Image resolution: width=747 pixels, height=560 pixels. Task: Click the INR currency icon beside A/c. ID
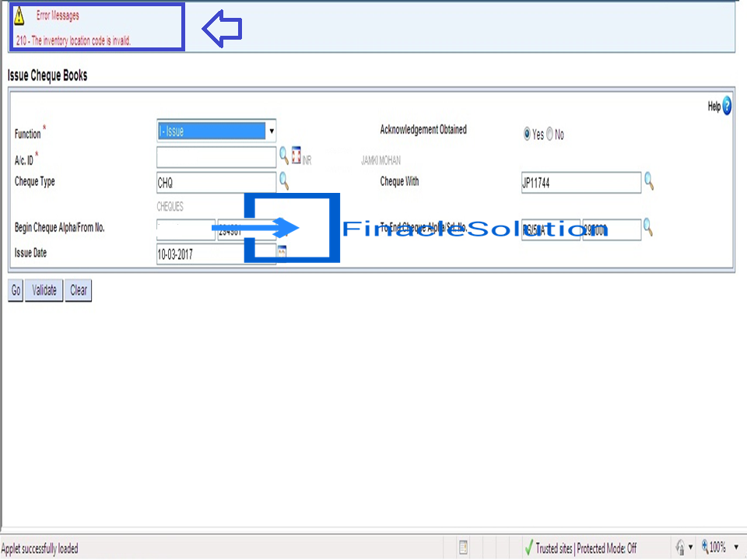(296, 156)
